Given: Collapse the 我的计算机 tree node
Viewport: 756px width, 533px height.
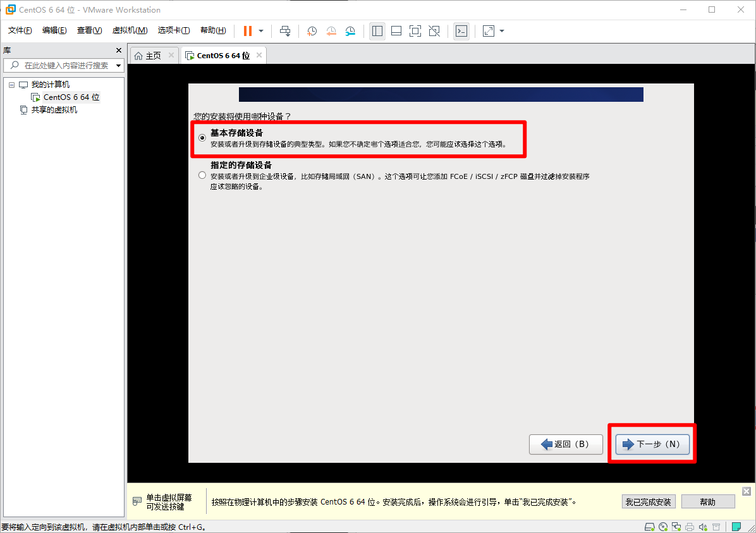Looking at the screenshot, I should pyautogui.click(x=11, y=85).
